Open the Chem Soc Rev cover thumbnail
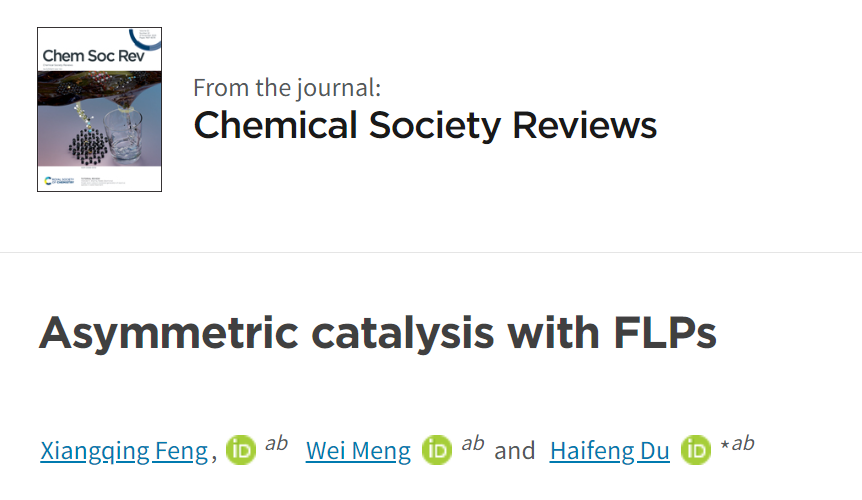Viewport: 862px width, 500px height. (100, 109)
